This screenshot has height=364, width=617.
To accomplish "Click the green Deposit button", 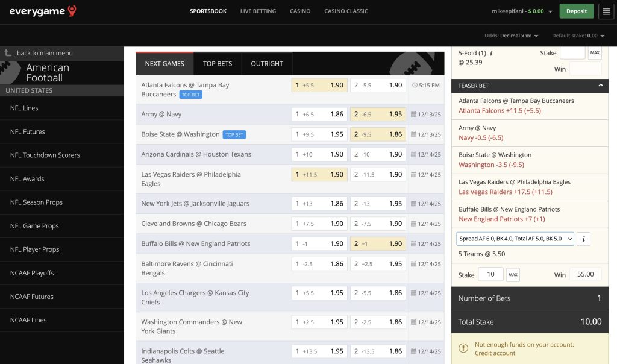I will click(576, 11).
